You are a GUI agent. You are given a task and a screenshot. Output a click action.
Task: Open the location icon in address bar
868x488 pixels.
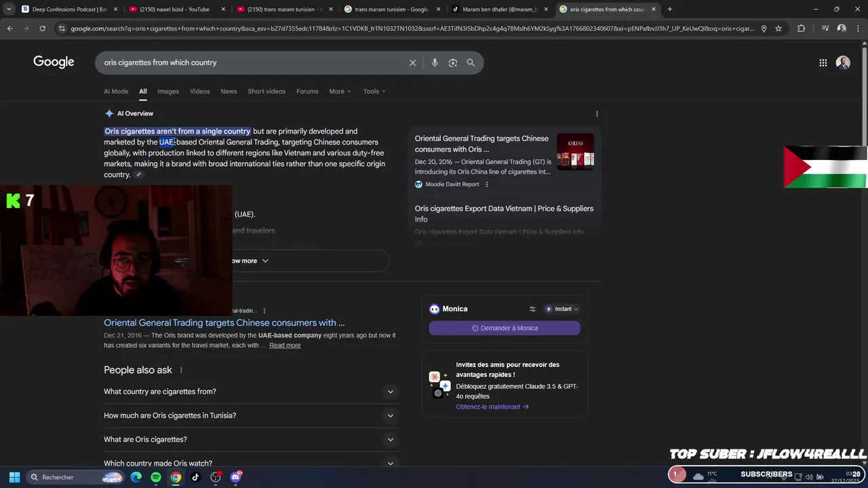click(764, 28)
